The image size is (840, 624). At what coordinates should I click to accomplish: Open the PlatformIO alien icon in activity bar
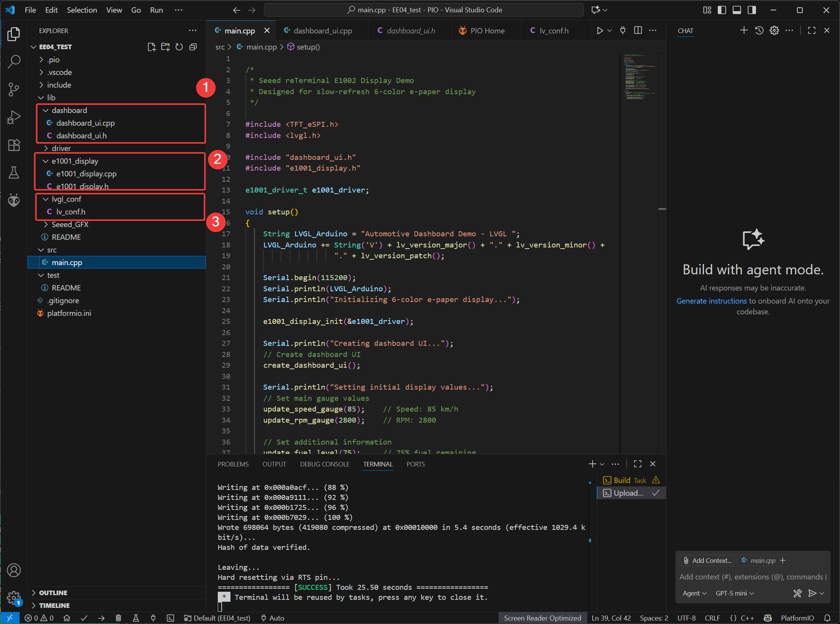click(14, 200)
